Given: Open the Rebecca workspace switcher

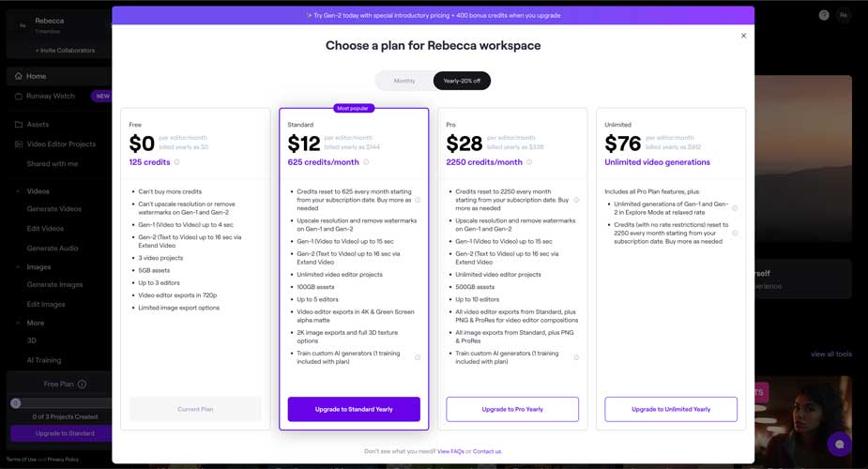Looking at the screenshot, I should click(59, 25).
